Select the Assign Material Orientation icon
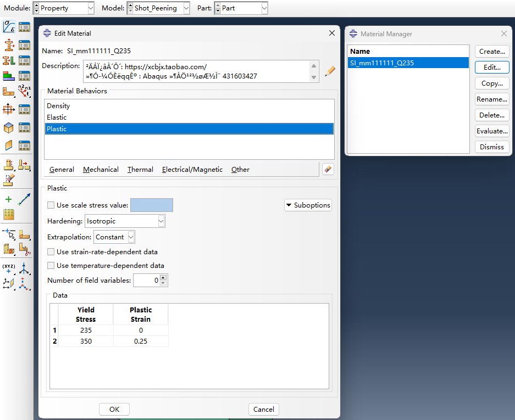 [x=9, y=92]
